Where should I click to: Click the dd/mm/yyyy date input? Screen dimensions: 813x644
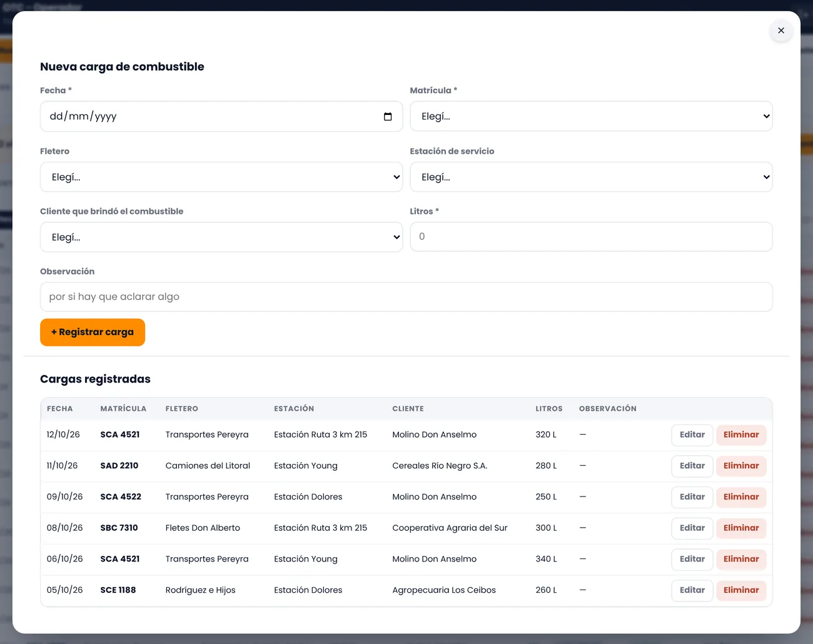(x=221, y=116)
